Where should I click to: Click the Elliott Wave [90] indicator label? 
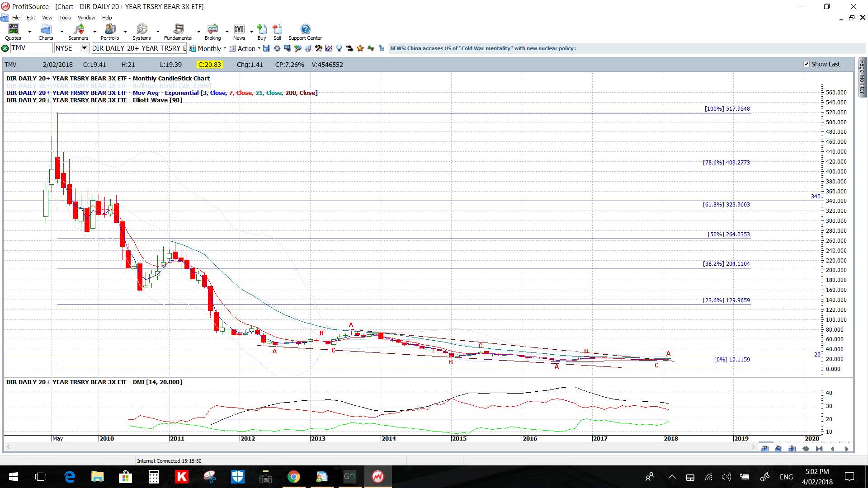94,100
